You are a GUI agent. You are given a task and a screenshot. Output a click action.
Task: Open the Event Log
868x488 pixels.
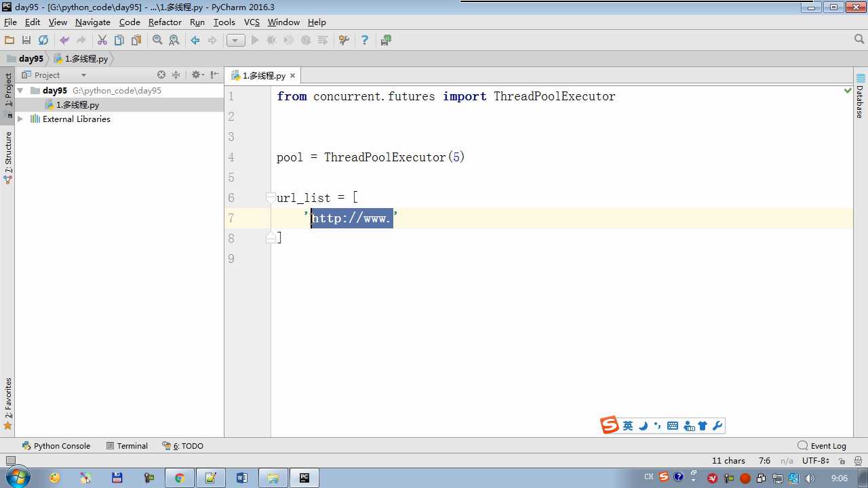(x=823, y=446)
